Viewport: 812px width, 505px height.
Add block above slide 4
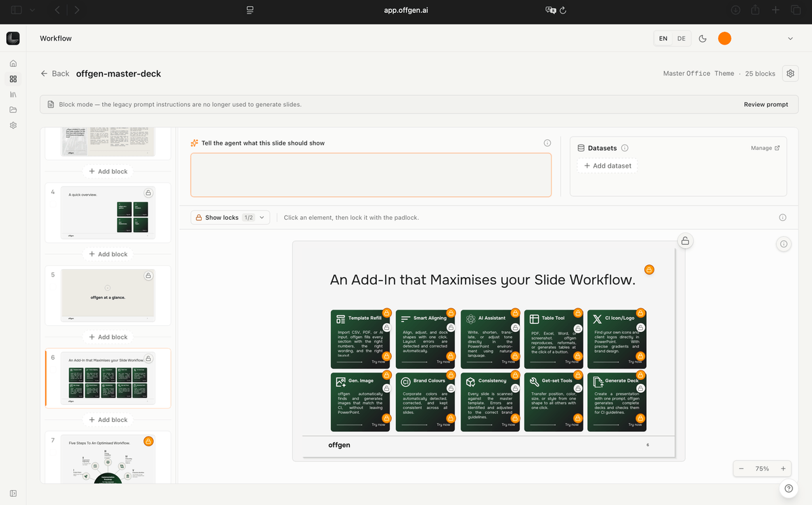coord(108,172)
